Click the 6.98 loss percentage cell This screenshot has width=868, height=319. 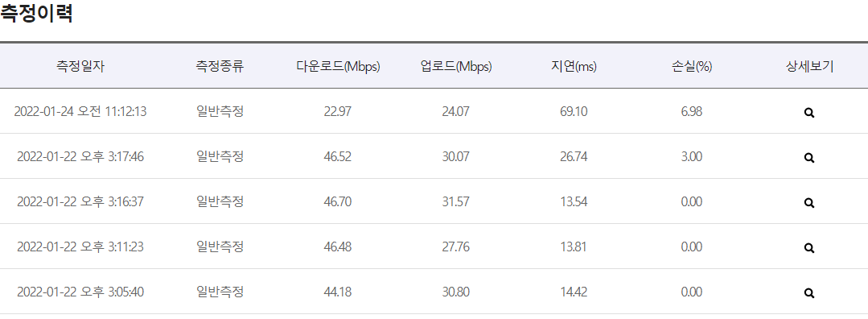click(691, 111)
